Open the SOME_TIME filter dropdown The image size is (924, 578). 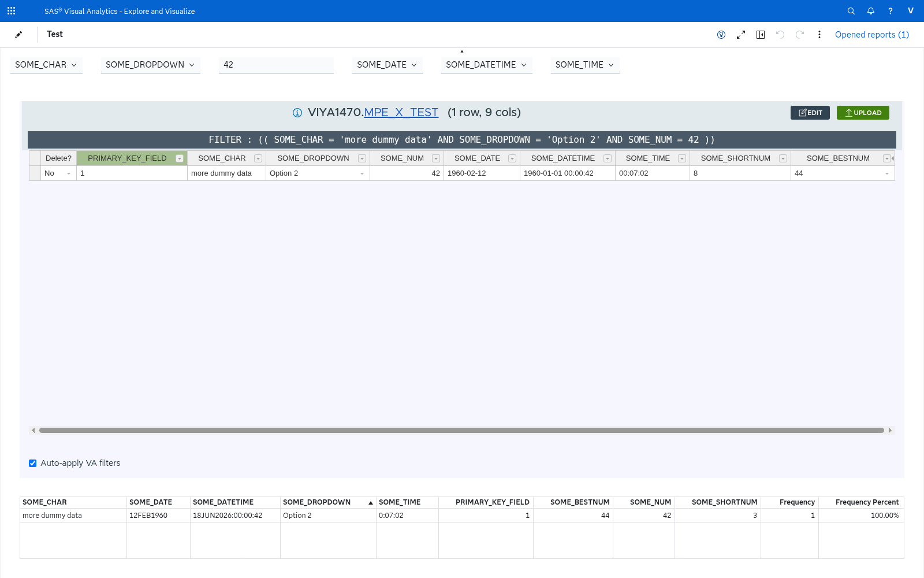(x=585, y=65)
